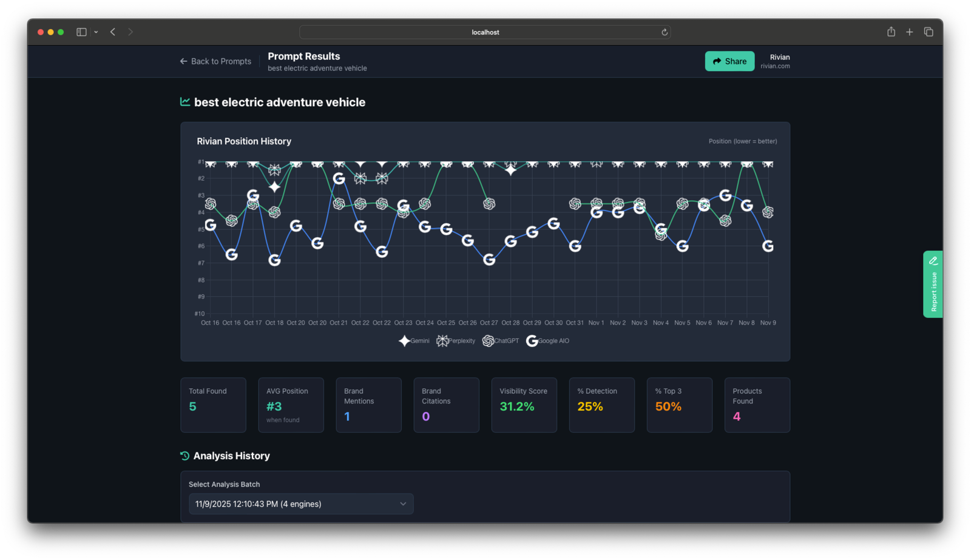Click the Position (lower = better) note
Viewport: 971px width, 560px height.
point(743,141)
